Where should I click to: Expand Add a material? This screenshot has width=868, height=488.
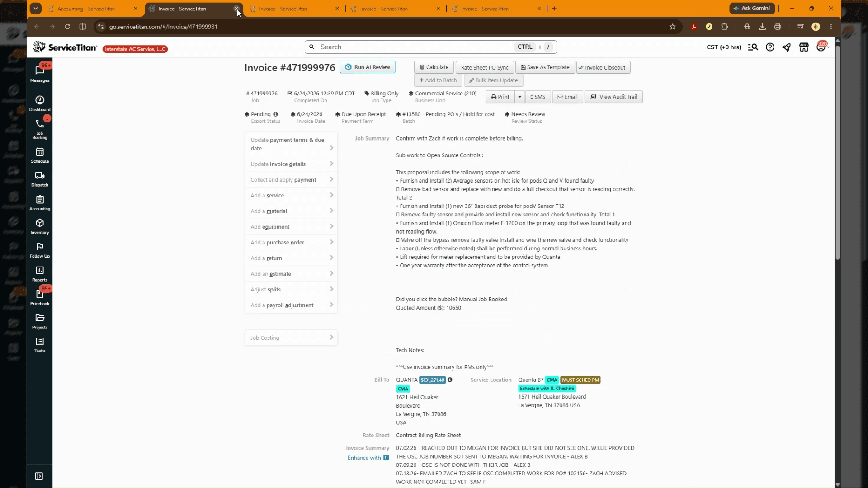(291, 211)
